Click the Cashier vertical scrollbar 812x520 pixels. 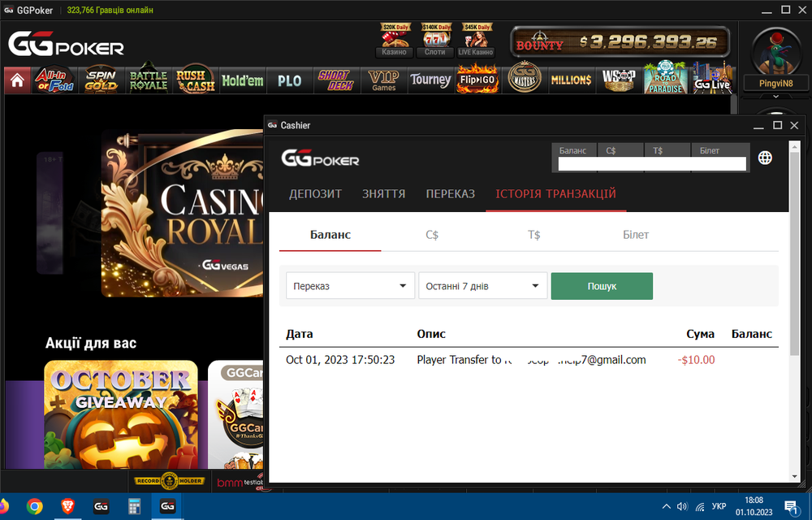click(794, 253)
